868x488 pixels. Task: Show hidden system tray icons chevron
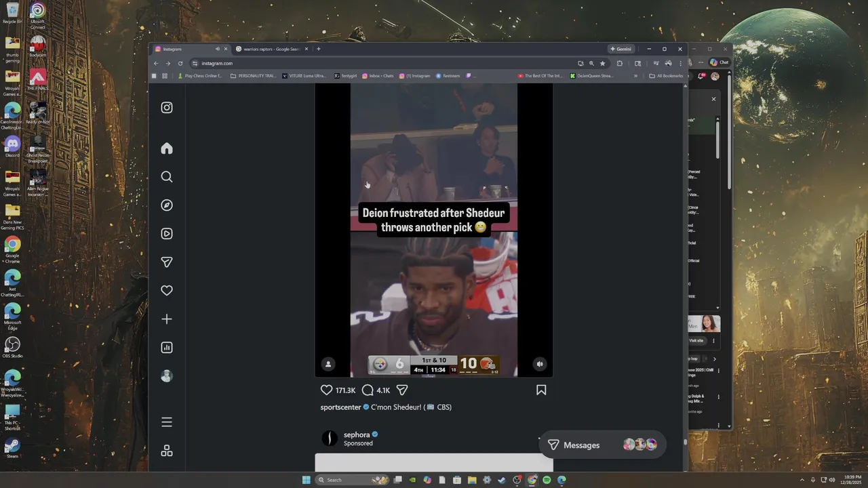(x=802, y=480)
